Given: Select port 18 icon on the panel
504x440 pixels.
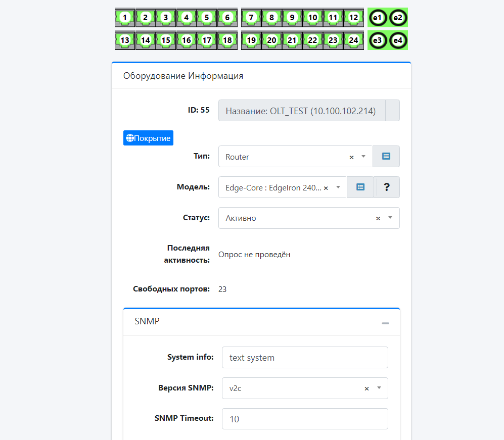Looking at the screenshot, I should click(227, 40).
